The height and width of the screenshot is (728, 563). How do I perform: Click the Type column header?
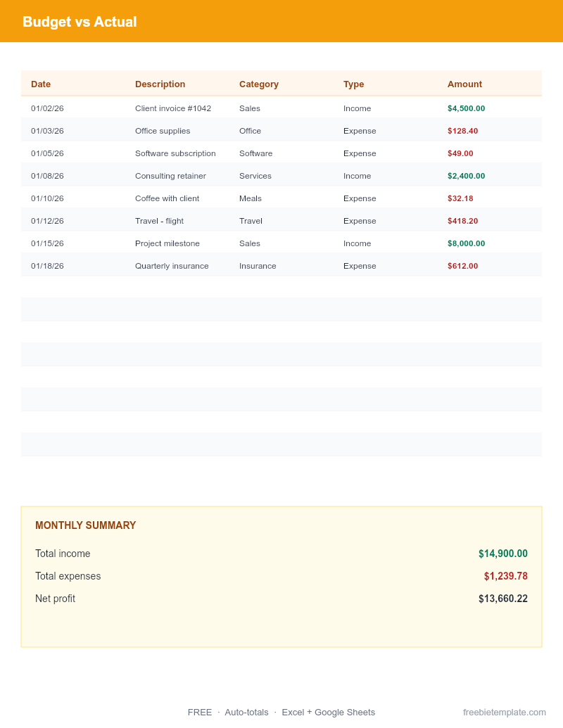pos(353,84)
